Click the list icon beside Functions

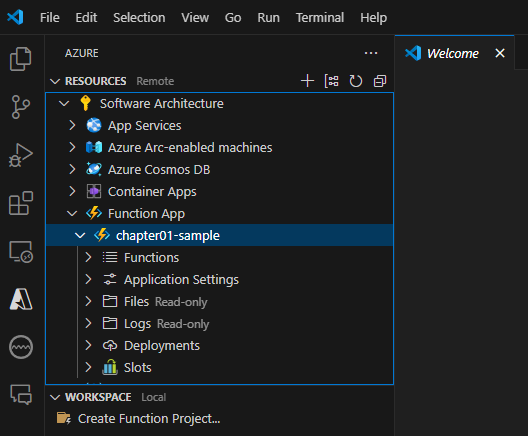pos(110,257)
